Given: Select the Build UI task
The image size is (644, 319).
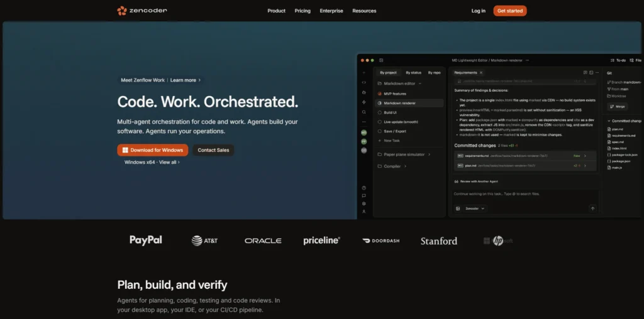Looking at the screenshot, I should click(x=409, y=112).
